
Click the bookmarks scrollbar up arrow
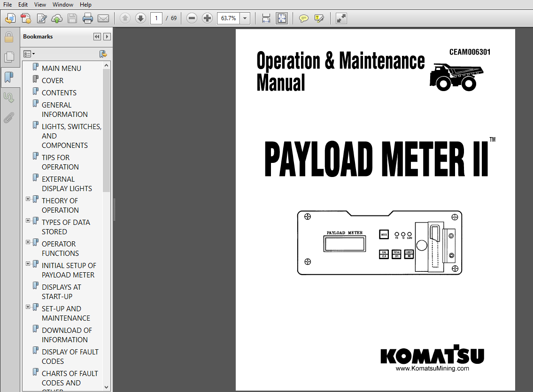(x=107, y=65)
